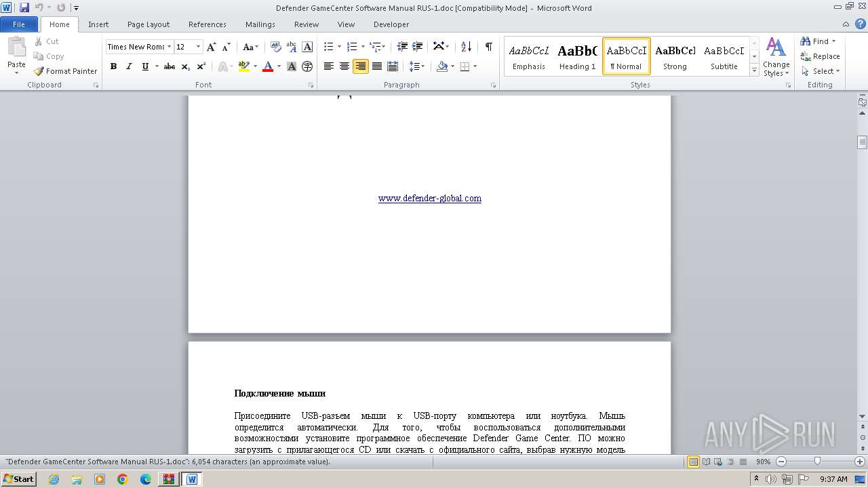
Task: Open the Select dropdown in Editing
Action: tap(821, 71)
